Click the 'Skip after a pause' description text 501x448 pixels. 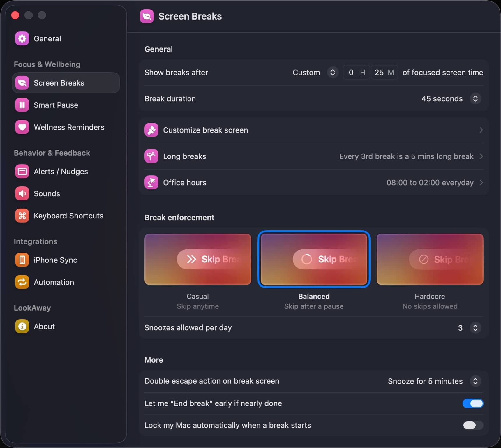pos(314,306)
